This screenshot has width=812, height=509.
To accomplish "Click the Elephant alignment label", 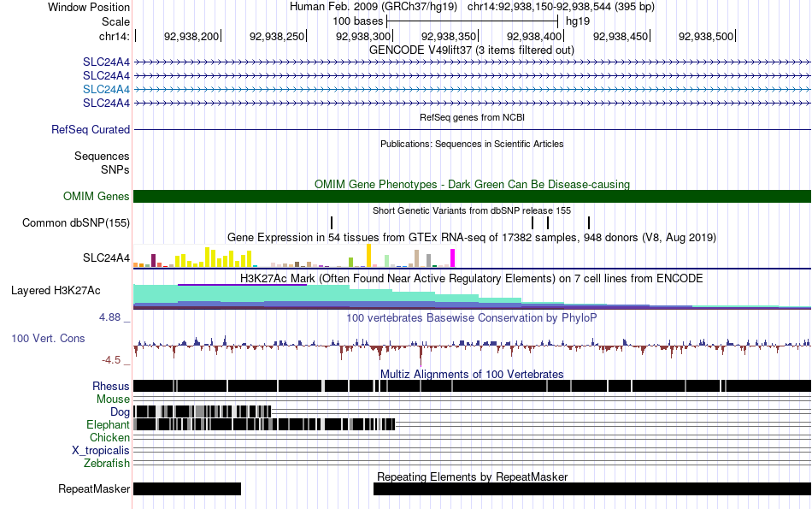I will tap(108, 424).
